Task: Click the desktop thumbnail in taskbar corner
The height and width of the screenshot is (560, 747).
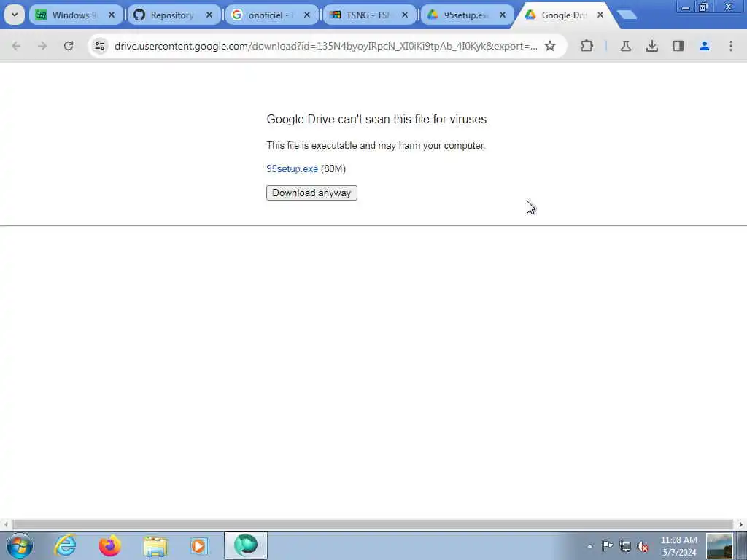Action: [719, 546]
